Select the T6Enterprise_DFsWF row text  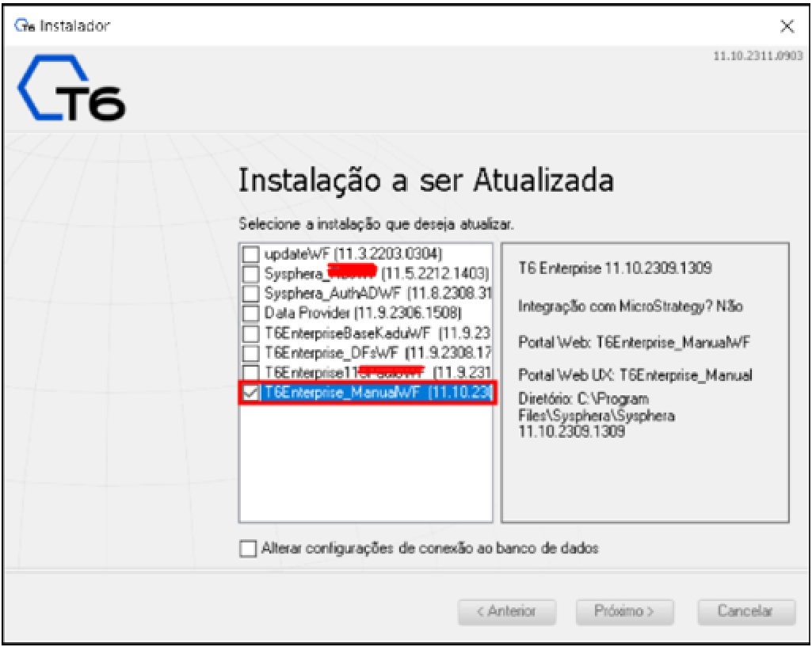[378, 353]
